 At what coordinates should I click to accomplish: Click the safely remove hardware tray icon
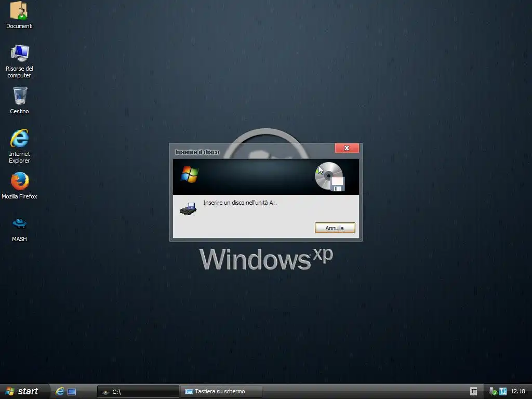pos(494,392)
